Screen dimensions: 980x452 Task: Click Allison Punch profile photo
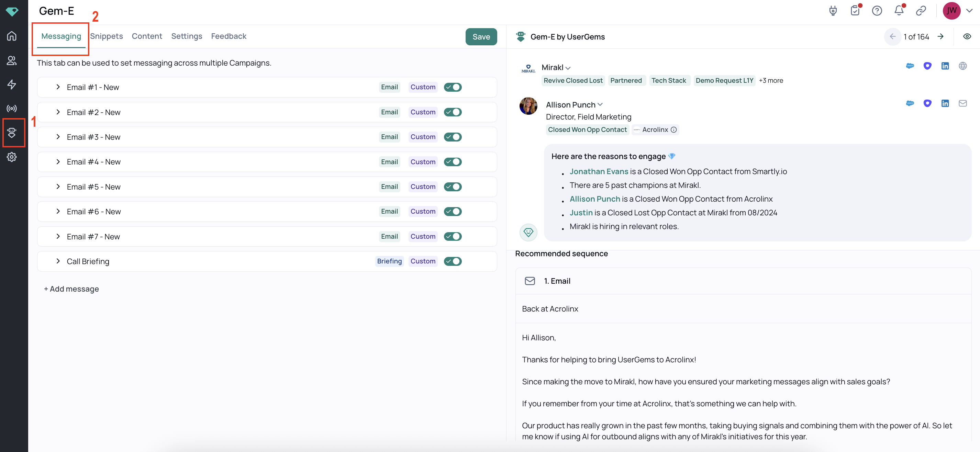click(528, 106)
